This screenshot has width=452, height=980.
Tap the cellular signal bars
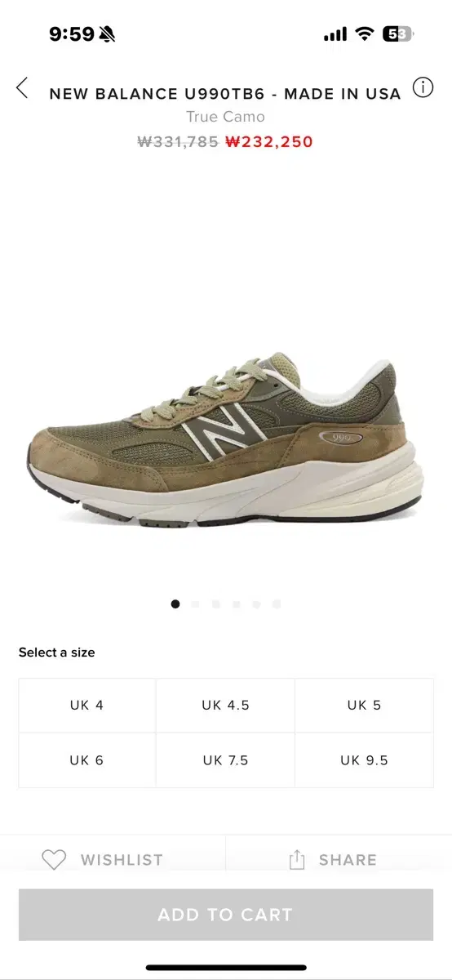pyautogui.click(x=335, y=35)
